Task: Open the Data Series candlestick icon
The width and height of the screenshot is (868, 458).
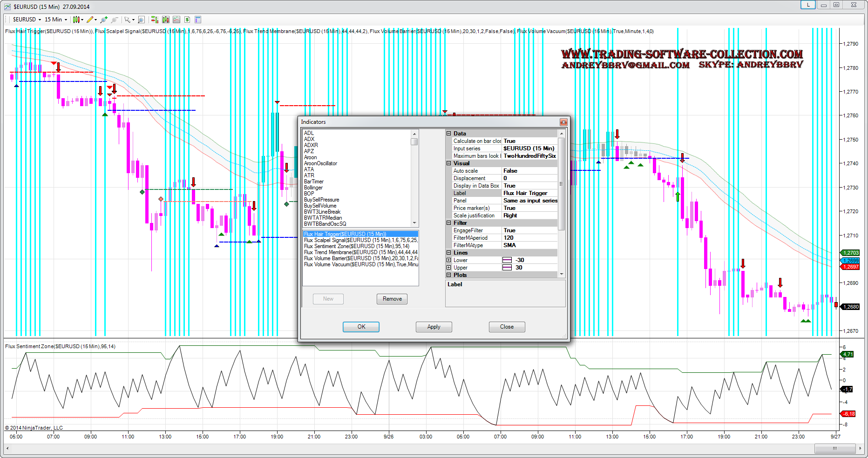Action: 165,20
